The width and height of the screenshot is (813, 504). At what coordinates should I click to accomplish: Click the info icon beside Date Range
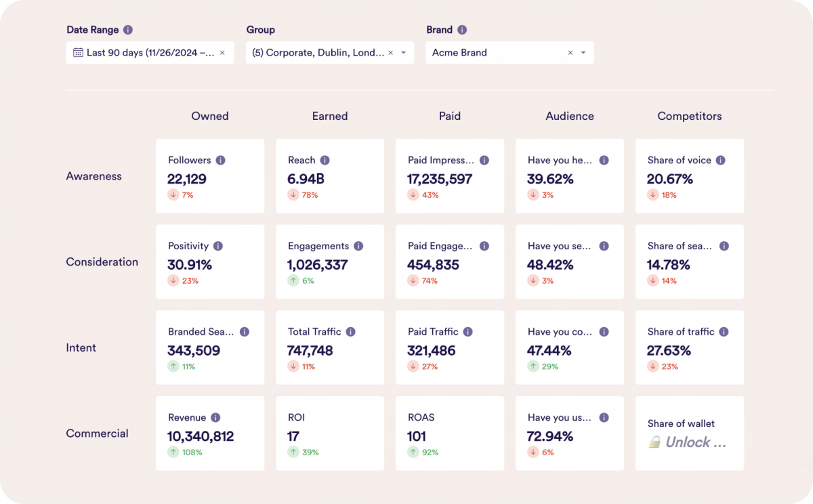[x=128, y=30]
